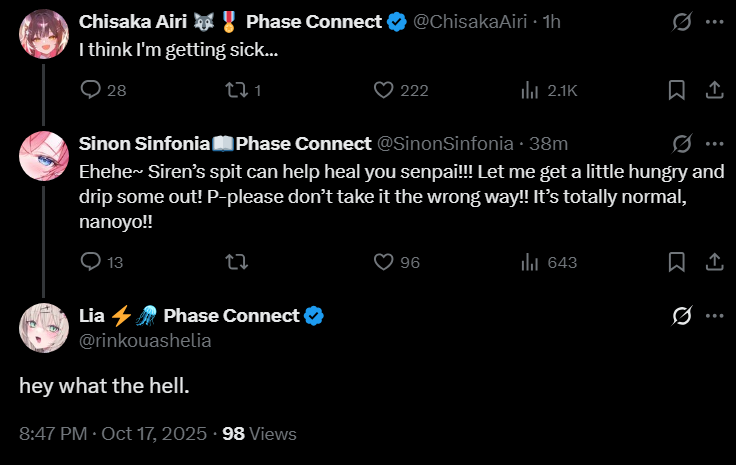Viewport: 736px width, 465px height.
Task: Open more options on Sinon's reply
Action: (x=715, y=143)
